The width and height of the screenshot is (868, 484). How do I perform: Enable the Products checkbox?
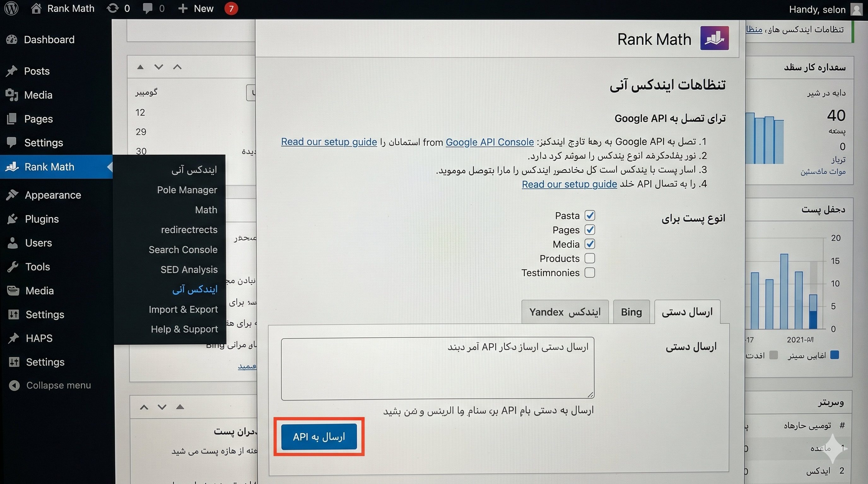point(590,258)
